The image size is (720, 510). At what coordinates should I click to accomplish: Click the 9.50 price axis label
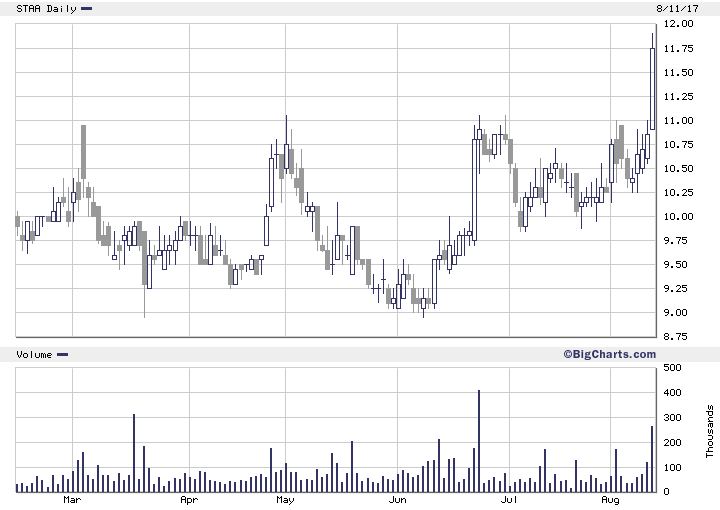click(x=675, y=264)
